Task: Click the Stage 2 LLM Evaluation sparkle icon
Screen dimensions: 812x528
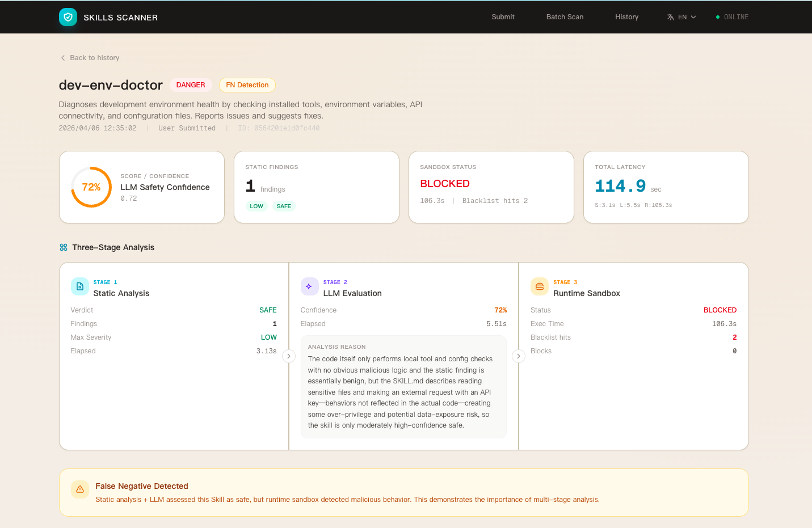Action: pyautogui.click(x=309, y=286)
